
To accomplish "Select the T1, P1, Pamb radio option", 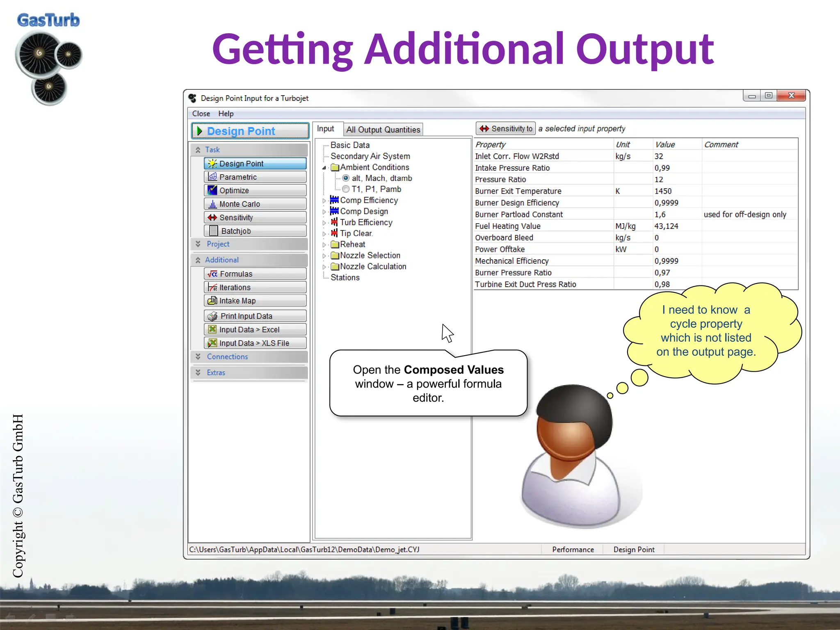I will coord(346,189).
